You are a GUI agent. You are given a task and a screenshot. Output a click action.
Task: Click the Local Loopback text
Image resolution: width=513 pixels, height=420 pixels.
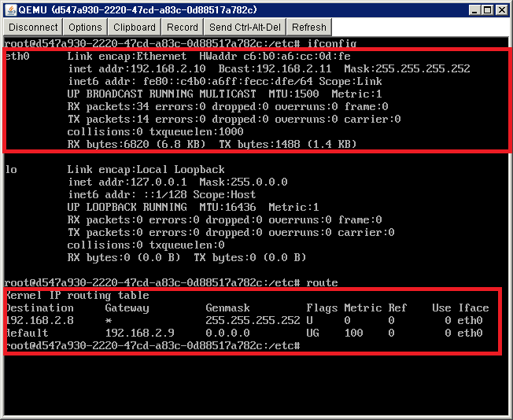(181, 169)
